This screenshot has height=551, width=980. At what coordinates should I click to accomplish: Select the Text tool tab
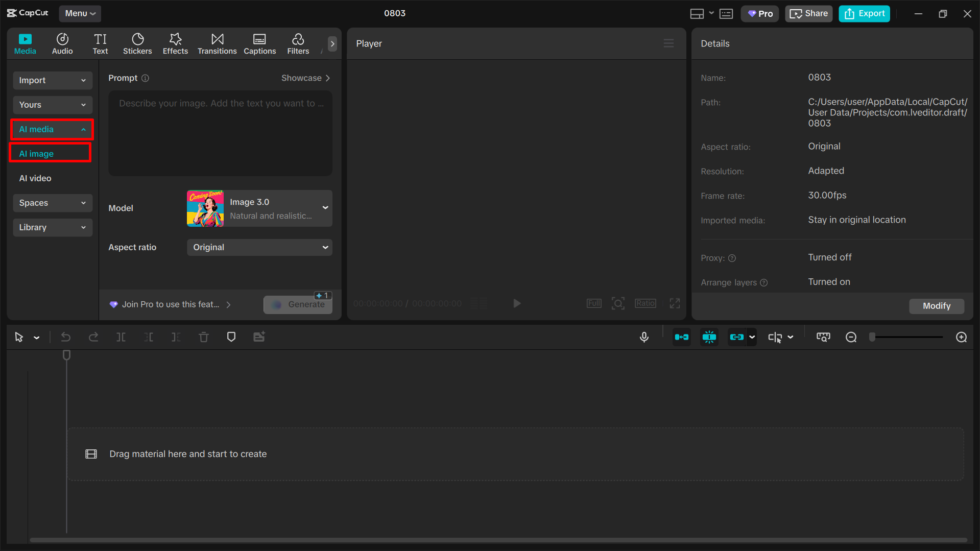click(100, 43)
